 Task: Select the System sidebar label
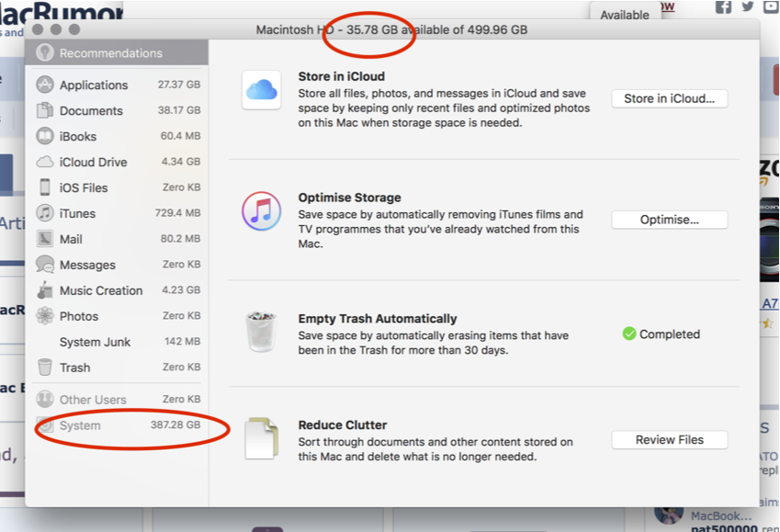(x=80, y=425)
